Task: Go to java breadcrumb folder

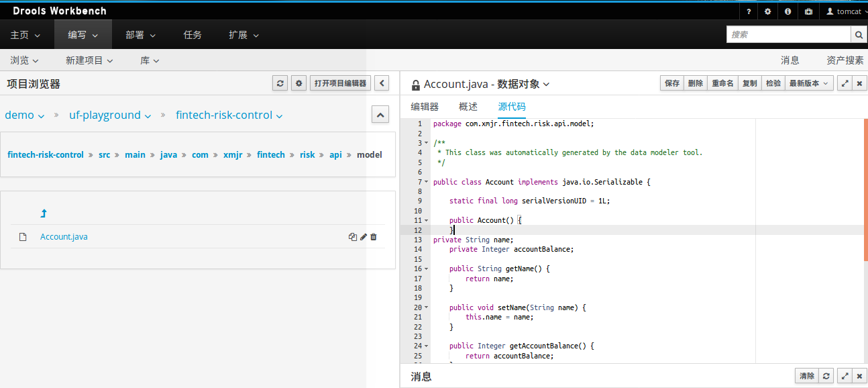Action: coord(168,154)
